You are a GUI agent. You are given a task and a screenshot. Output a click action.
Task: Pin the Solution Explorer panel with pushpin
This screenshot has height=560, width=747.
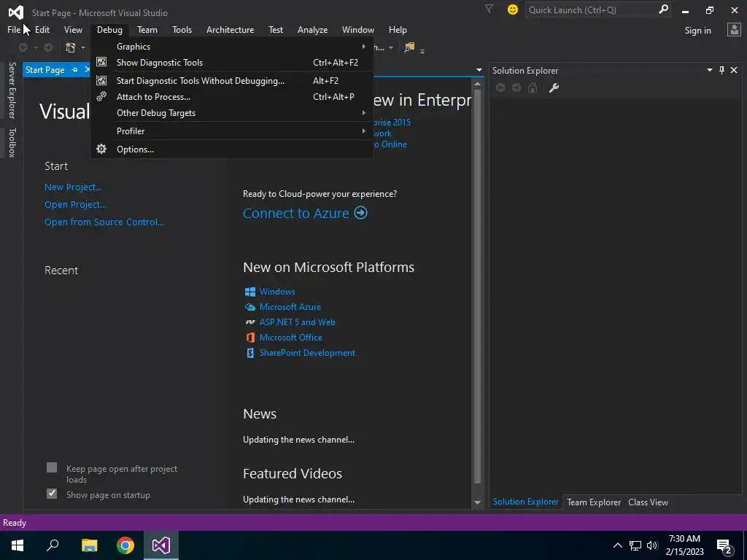(721, 71)
